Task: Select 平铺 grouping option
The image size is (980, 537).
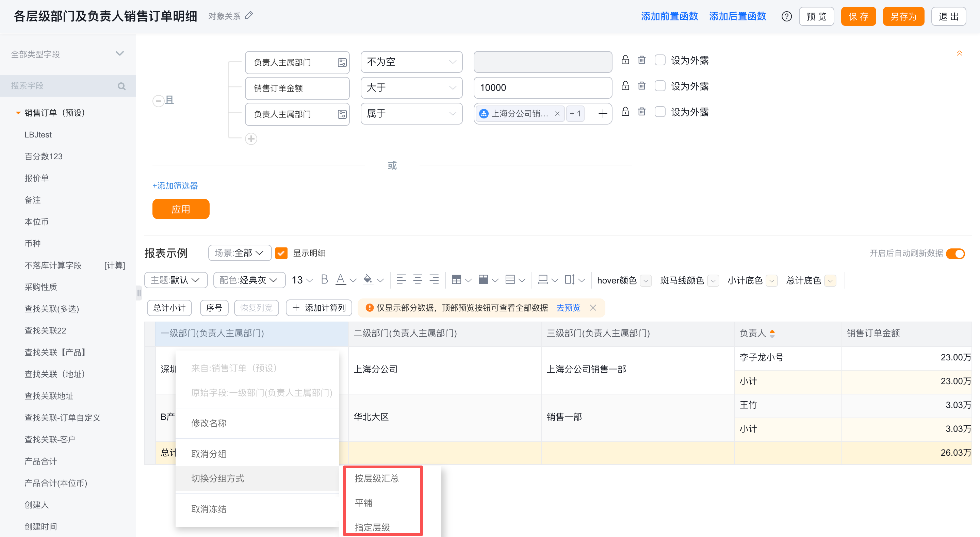Action: (363, 503)
